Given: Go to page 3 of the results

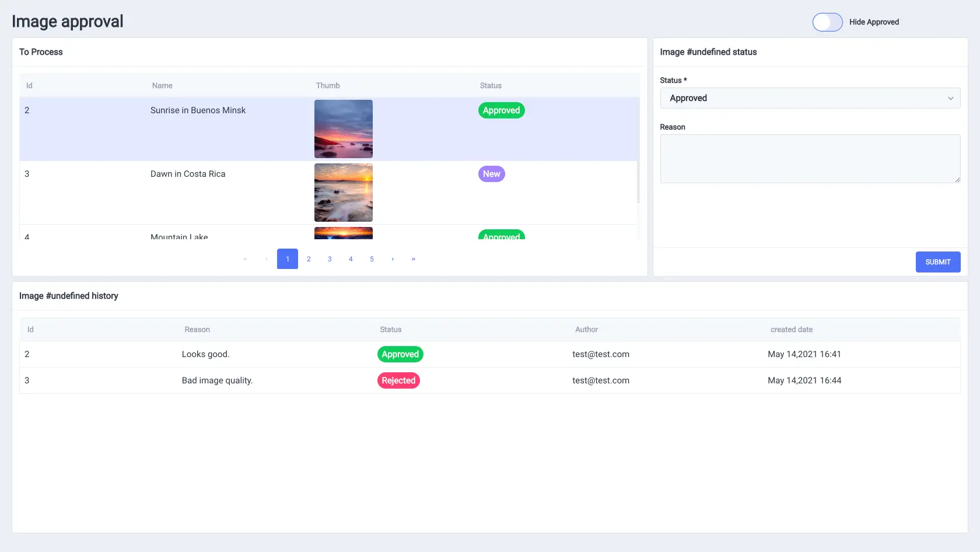Looking at the screenshot, I should click(330, 258).
